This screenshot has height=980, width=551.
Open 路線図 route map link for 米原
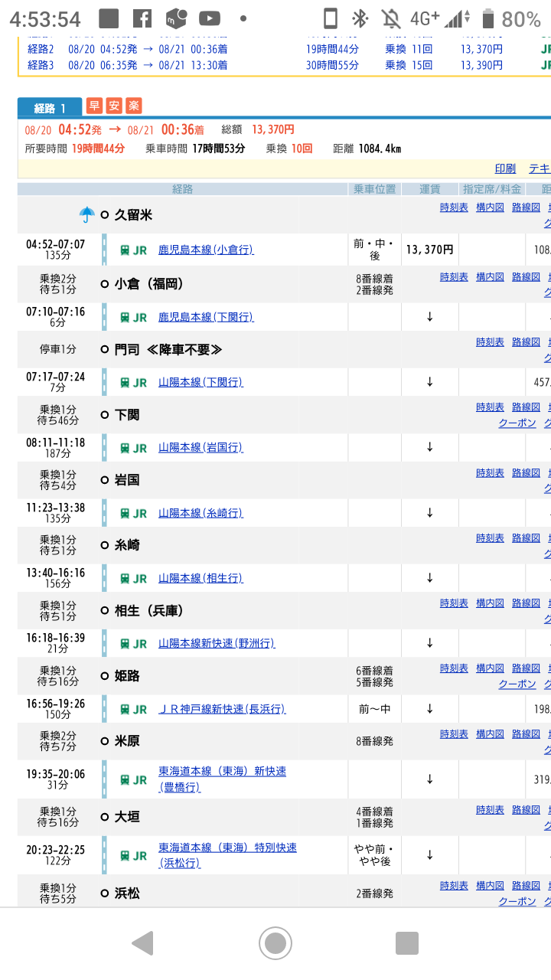(x=526, y=734)
